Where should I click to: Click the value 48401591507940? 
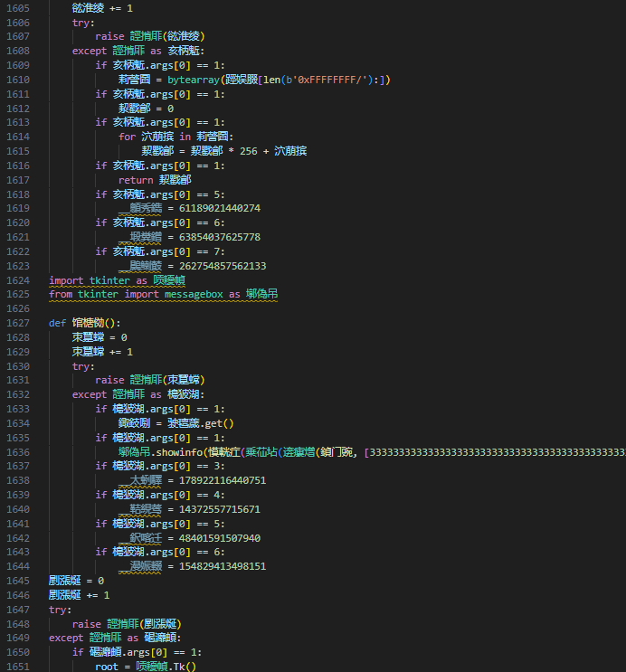(x=220, y=538)
